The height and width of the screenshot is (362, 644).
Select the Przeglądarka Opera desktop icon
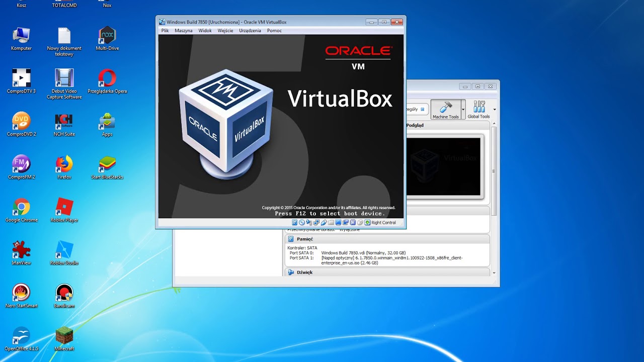coord(107,82)
